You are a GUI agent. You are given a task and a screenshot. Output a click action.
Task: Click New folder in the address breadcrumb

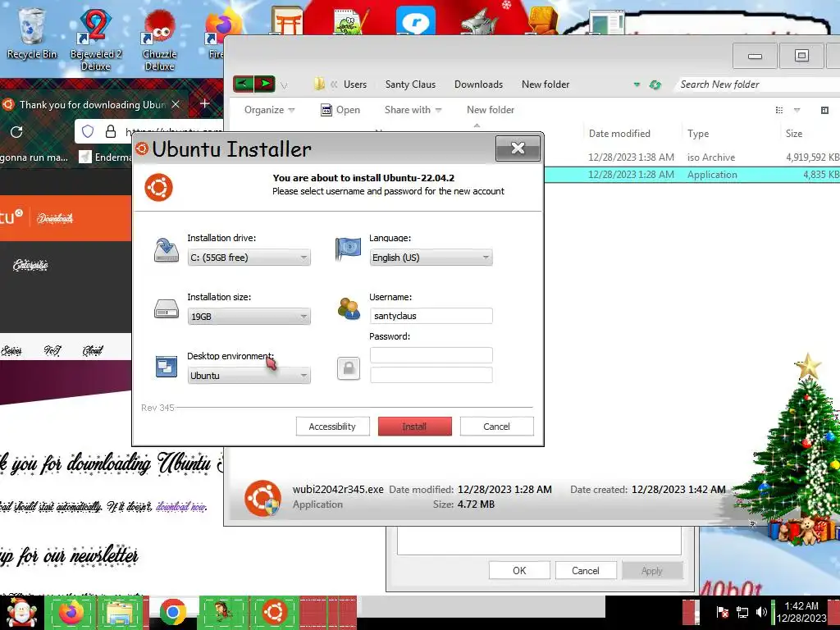coord(546,84)
